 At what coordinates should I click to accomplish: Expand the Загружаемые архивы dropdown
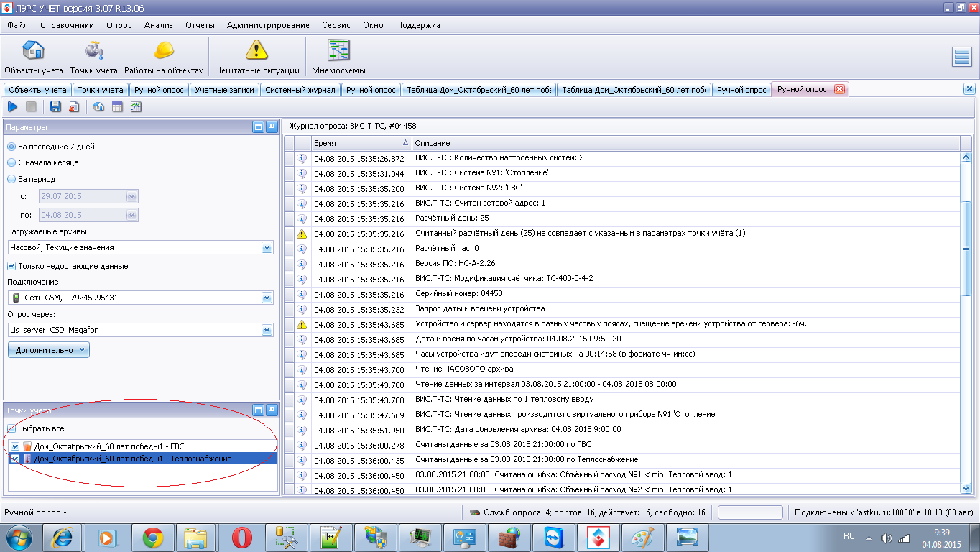pyautogui.click(x=267, y=247)
